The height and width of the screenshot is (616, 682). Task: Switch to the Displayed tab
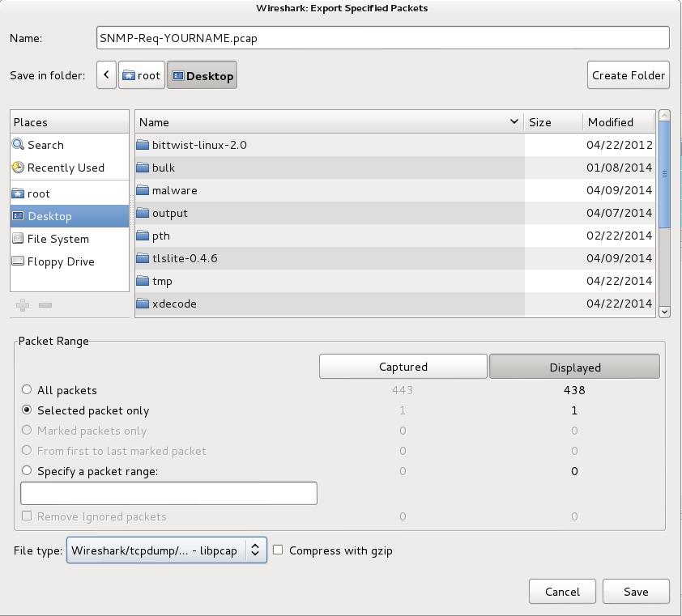(575, 367)
